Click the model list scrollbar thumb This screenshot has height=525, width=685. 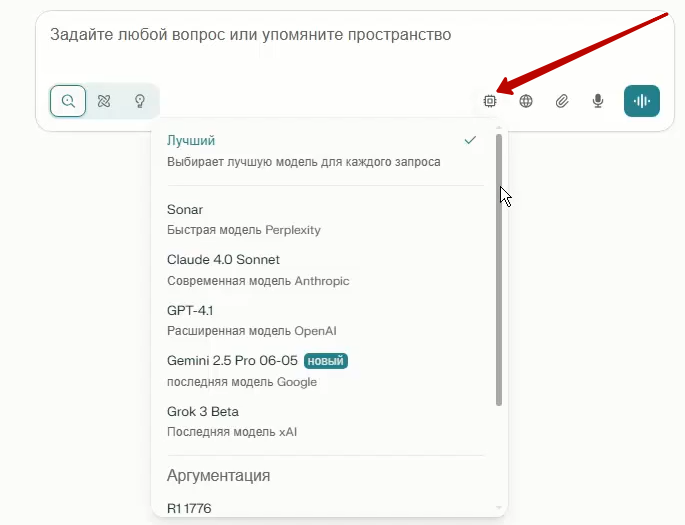click(499, 270)
